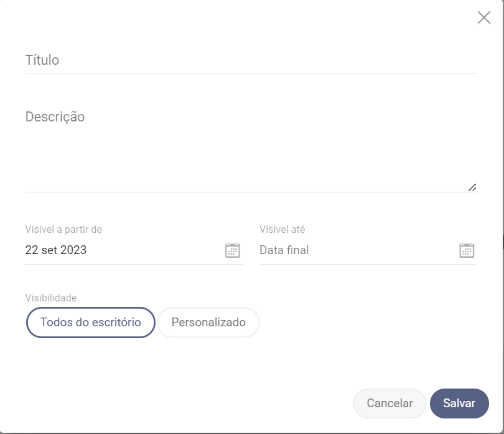Select the Personalizado visibility option
The height and width of the screenshot is (434, 504).
click(x=208, y=323)
